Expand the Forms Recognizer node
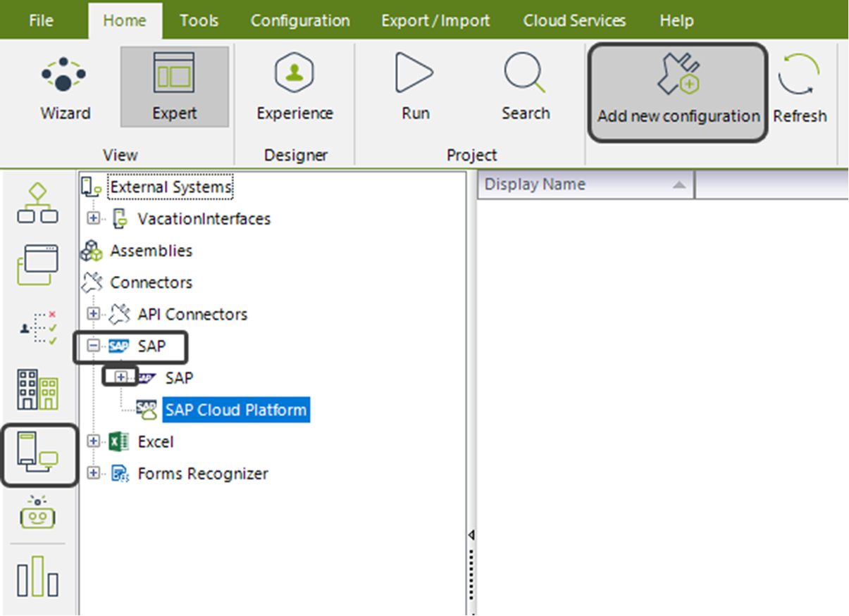The image size is (849, 616). [93, 474]
